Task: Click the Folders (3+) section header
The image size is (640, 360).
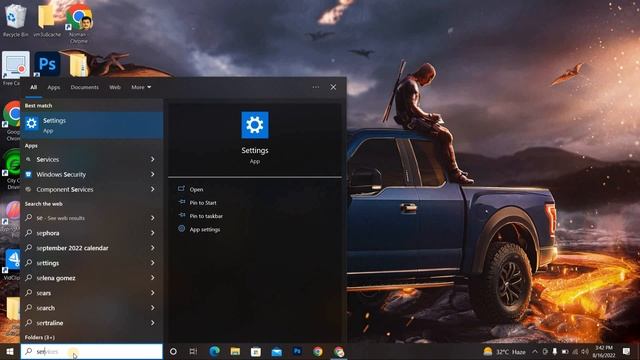Action: (x=40, y=338)
